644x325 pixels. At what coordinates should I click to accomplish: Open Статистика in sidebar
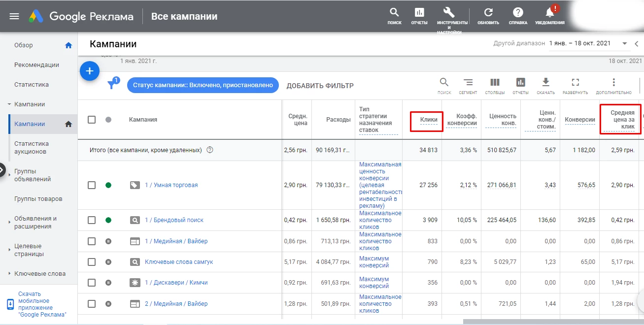[32, 85]
